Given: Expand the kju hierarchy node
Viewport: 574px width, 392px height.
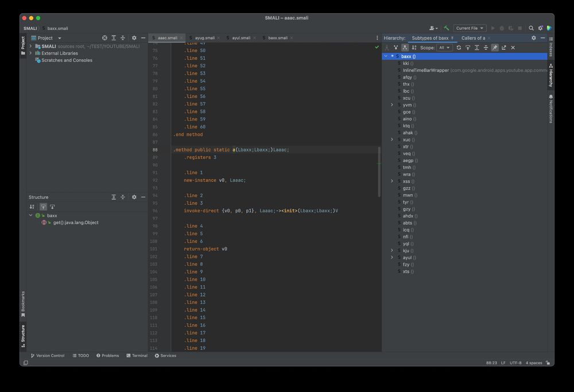Looking at the screenshot, I should [392, 251].
